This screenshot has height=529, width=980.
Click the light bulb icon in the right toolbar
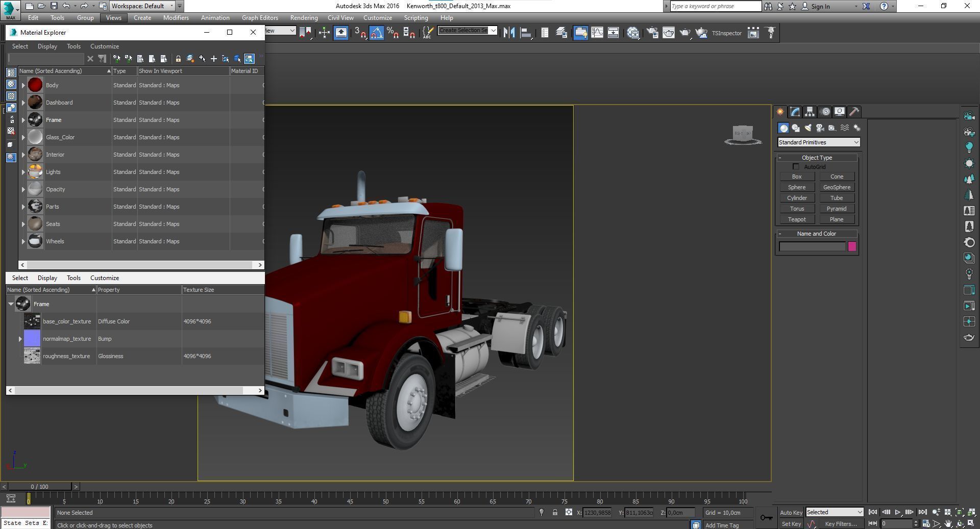click(969, 147)
